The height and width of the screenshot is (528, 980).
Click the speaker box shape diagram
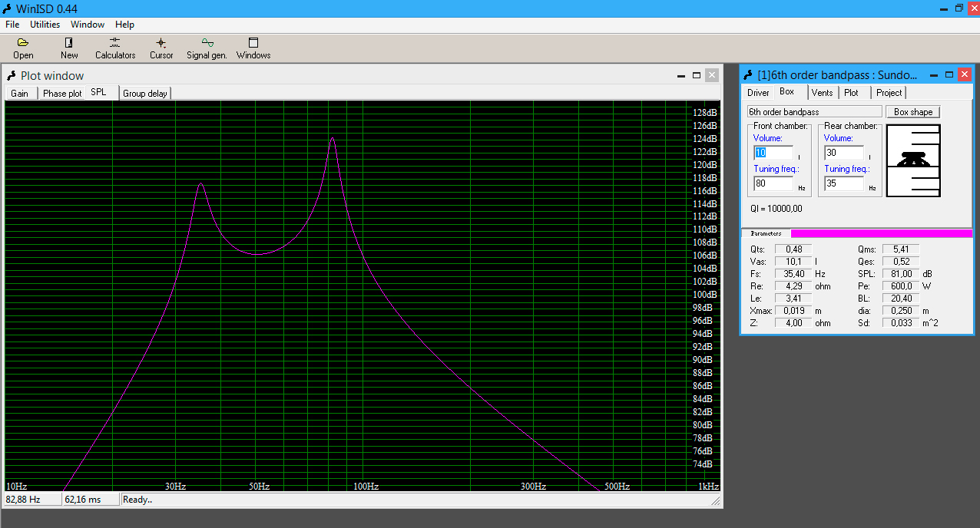913,161
